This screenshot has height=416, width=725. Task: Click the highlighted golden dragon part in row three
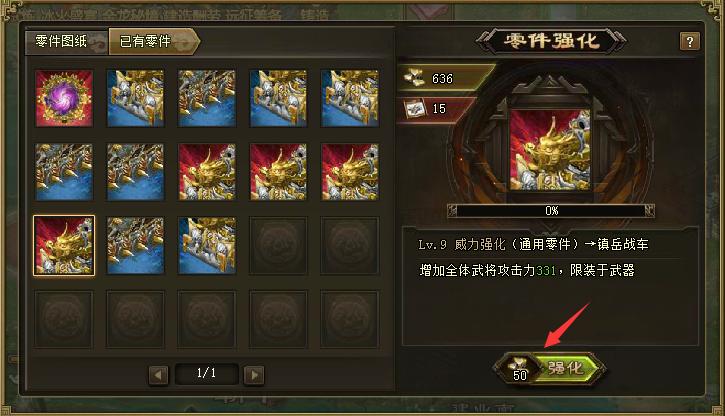[64, 246]
